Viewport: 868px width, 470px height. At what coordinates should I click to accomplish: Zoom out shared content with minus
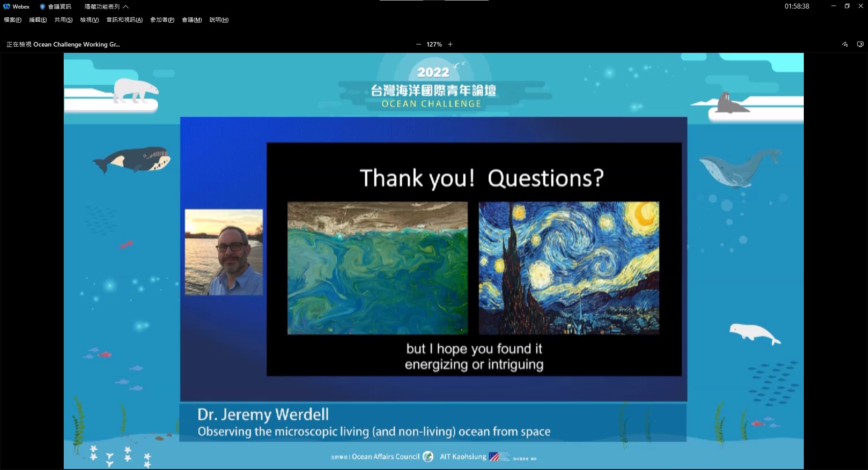point(418,44)
